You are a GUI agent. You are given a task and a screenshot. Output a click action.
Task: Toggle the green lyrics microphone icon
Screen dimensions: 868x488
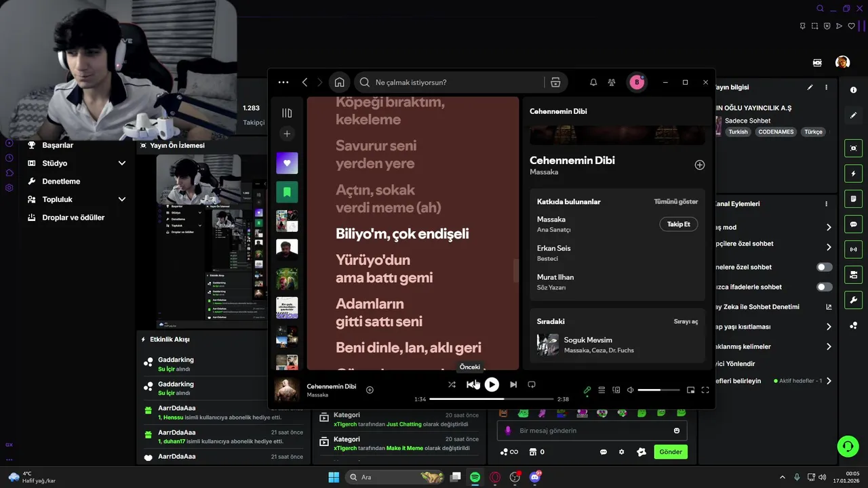pos(587,390)
